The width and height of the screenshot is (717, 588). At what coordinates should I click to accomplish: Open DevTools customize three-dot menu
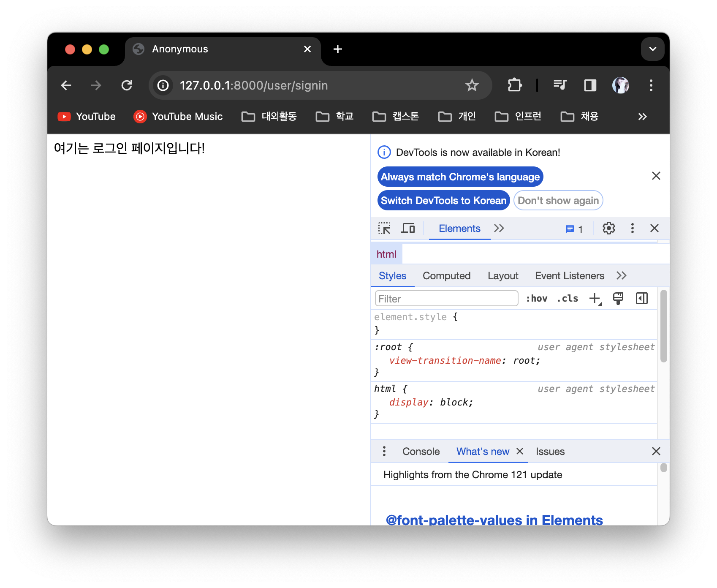[632, 229]
